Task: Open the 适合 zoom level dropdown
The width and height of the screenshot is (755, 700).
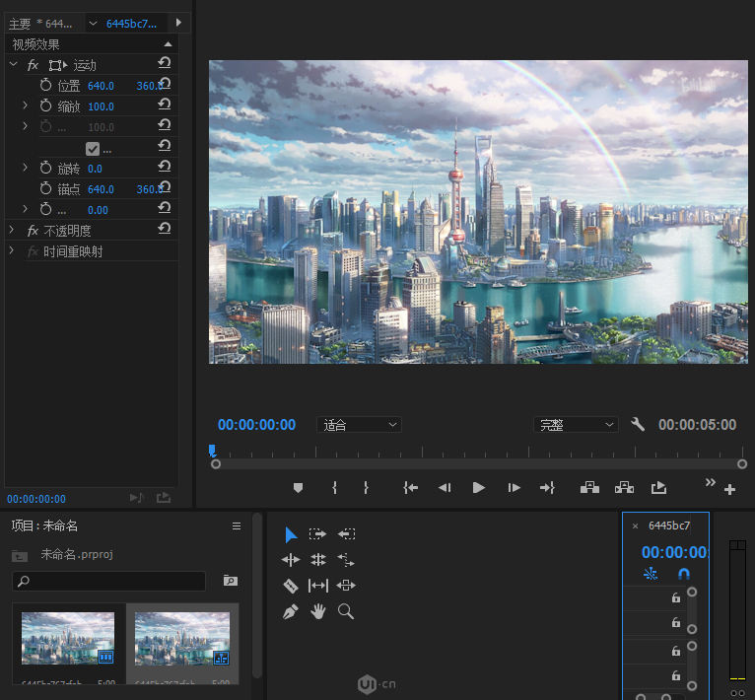Action: pos(359,424)
